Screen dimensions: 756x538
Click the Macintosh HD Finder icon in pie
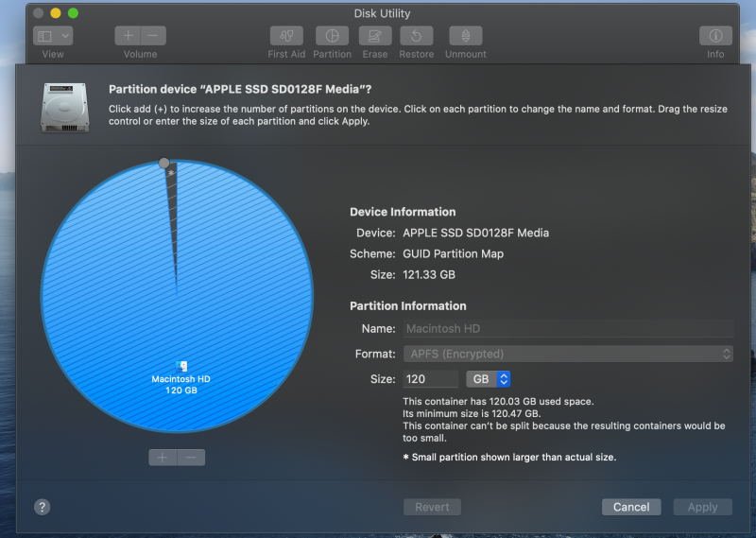[x=181, y=366]
